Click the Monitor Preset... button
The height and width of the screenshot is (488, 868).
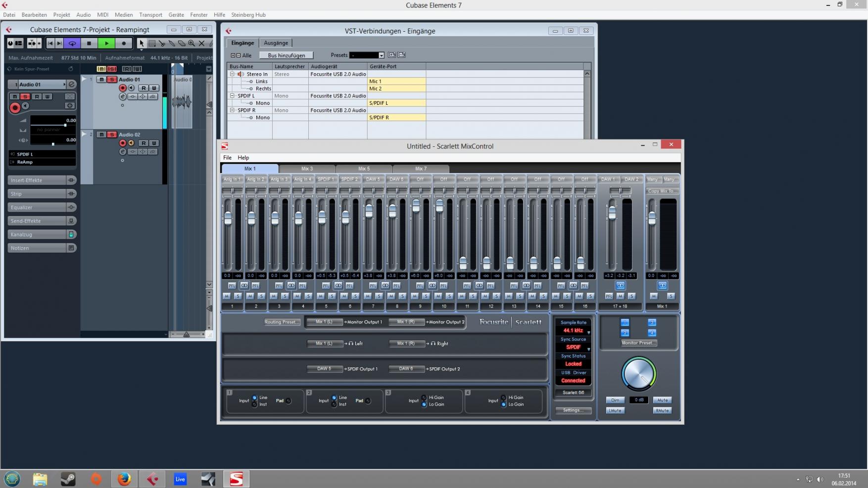639,343
